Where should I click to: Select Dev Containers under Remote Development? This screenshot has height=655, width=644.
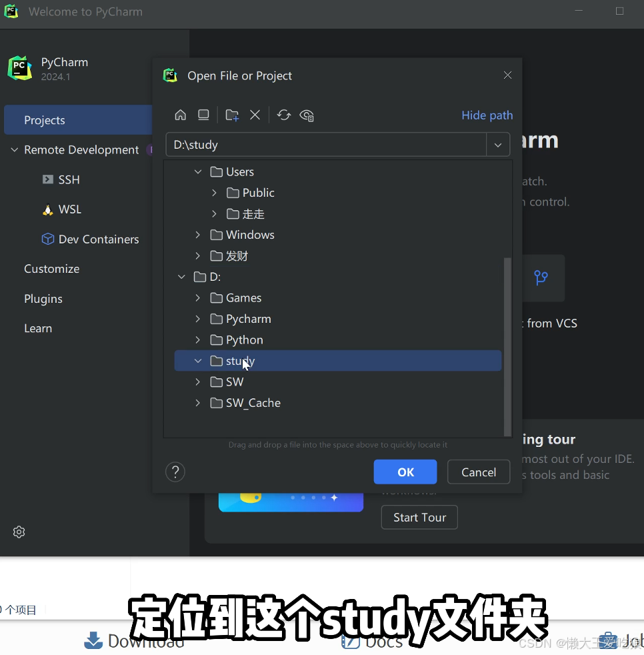[x=99, y=239]
